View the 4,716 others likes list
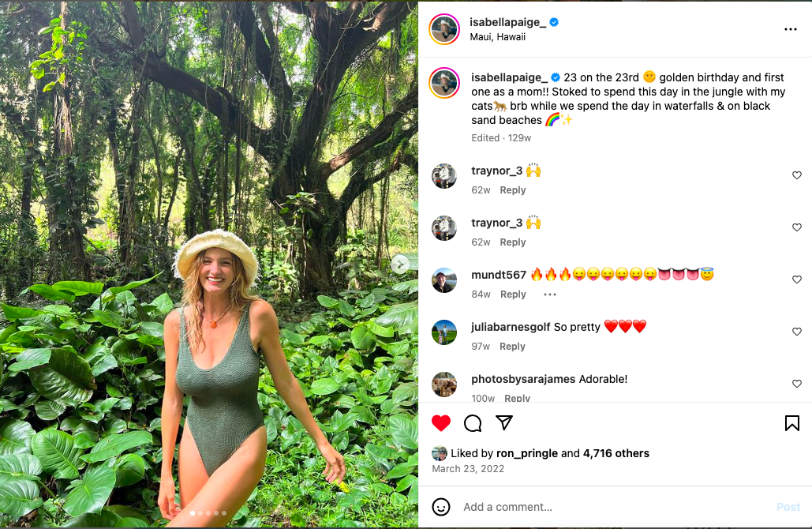Screen dimensions: 812x529 tap(616, 453)
